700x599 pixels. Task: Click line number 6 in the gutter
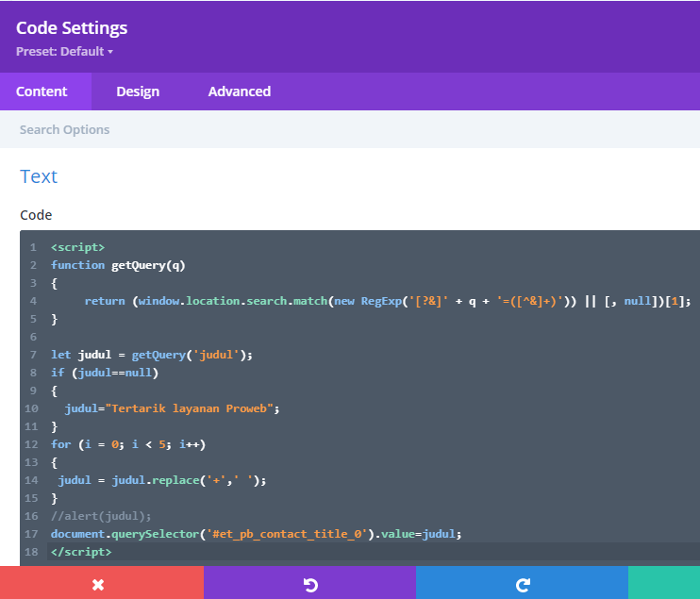[33, 337]
